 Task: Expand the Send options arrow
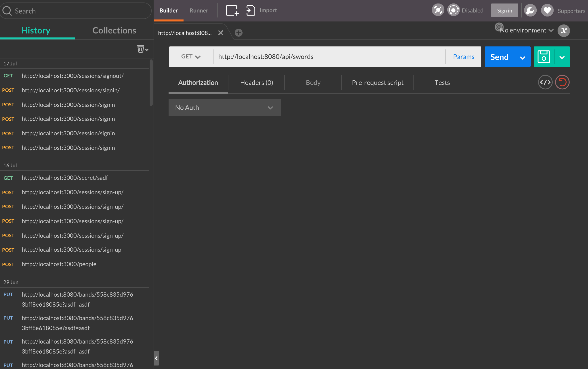[523, 57]
